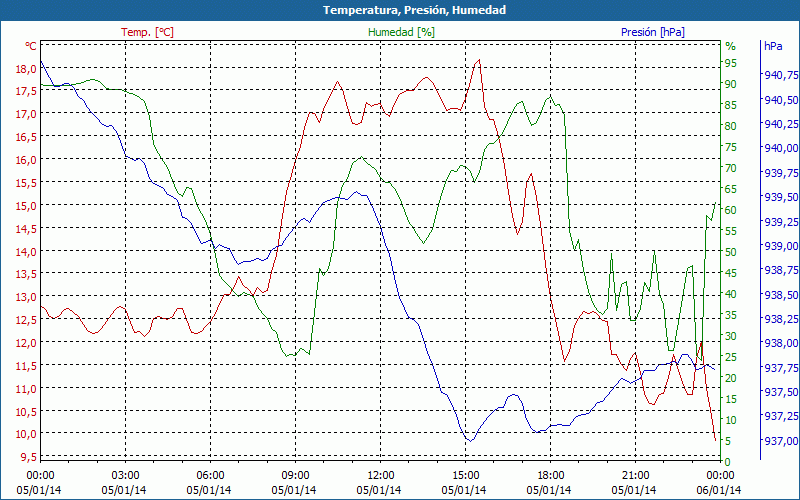
Task: Click the pressure axis value '940,25'
Action: [x=781, y=124]
